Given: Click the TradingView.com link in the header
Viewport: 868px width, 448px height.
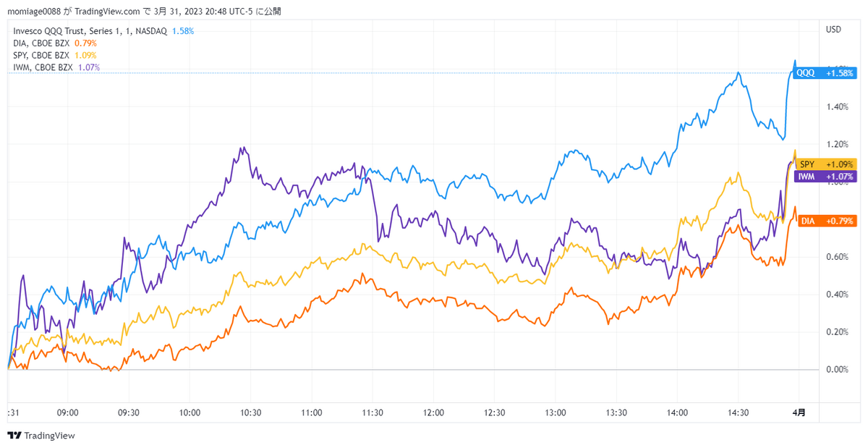Looking at the screenshot, I should coord(106,12).
